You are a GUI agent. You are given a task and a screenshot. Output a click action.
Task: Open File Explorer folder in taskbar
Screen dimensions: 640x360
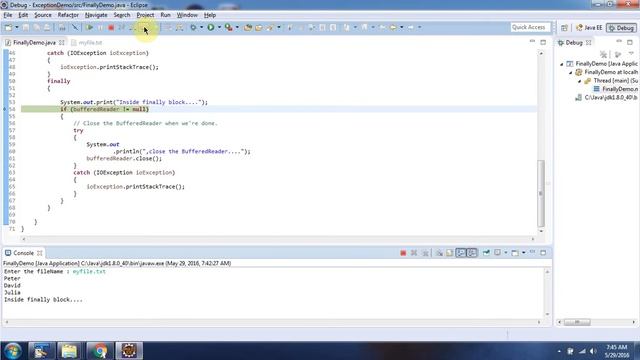pos(69,351)
